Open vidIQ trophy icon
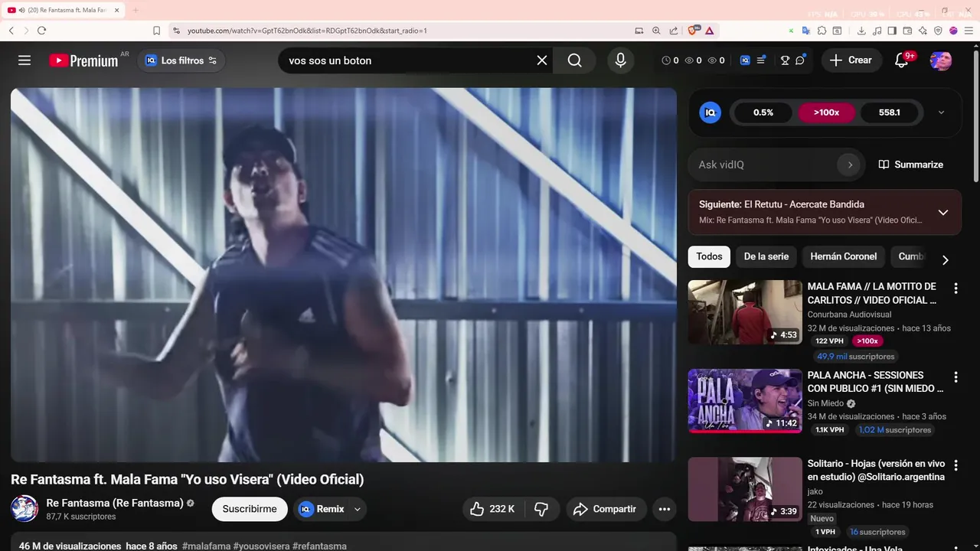 [x=785, y=60]
